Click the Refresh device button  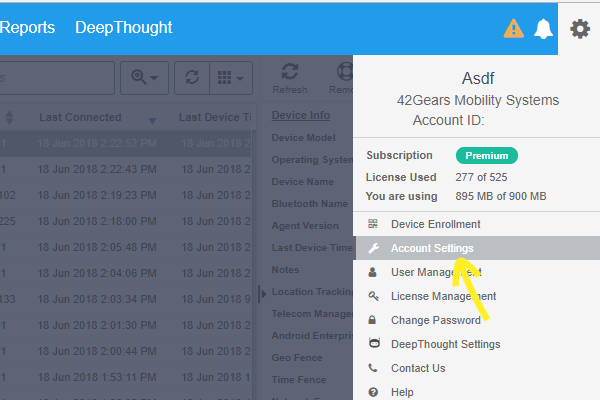pyautogui.click(x=290, y=78)
